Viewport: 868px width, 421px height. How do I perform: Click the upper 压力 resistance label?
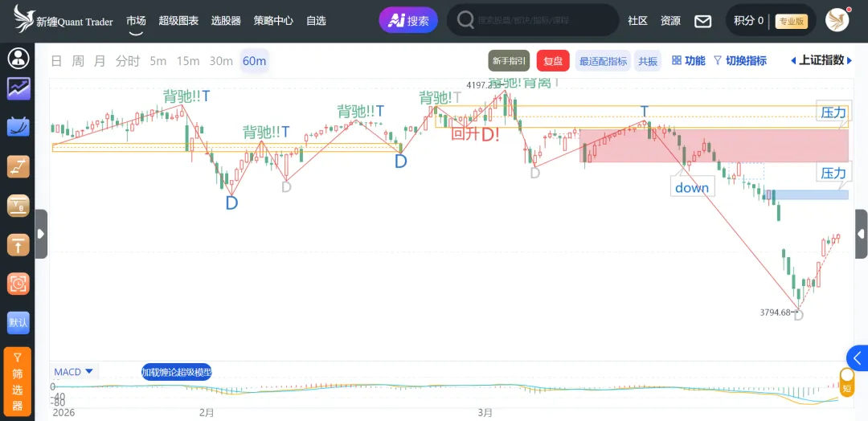point(833,112)
